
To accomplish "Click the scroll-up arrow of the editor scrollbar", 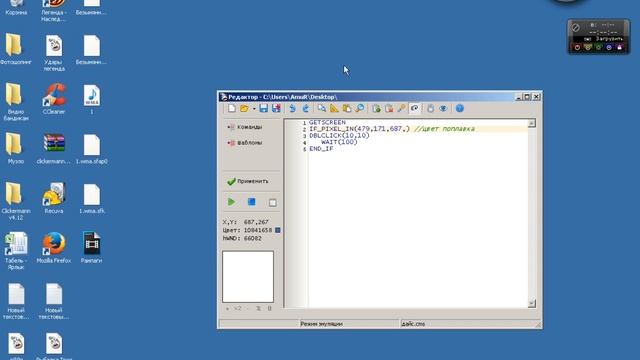I will (x=531, y=123).
